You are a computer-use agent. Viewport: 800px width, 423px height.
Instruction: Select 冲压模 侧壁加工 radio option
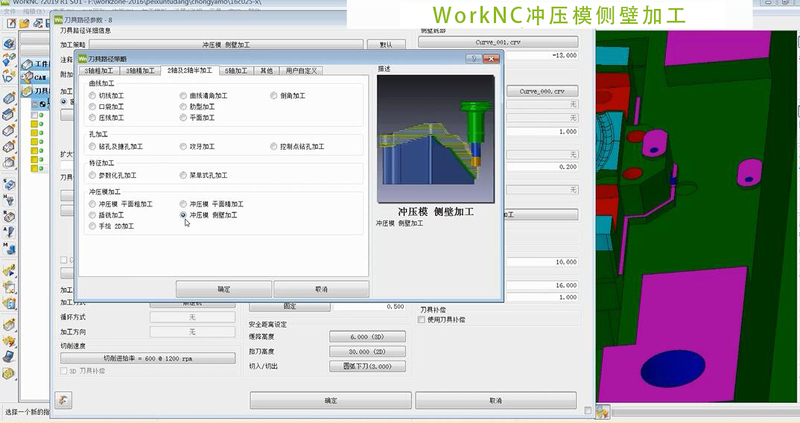pos(183,215)
